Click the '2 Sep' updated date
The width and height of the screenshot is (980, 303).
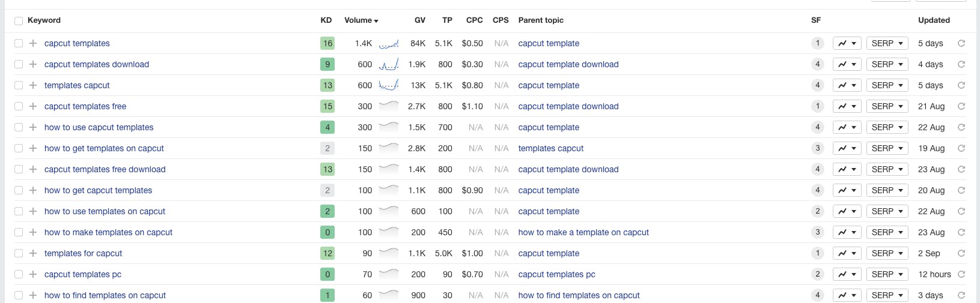[x=929, y=253]
